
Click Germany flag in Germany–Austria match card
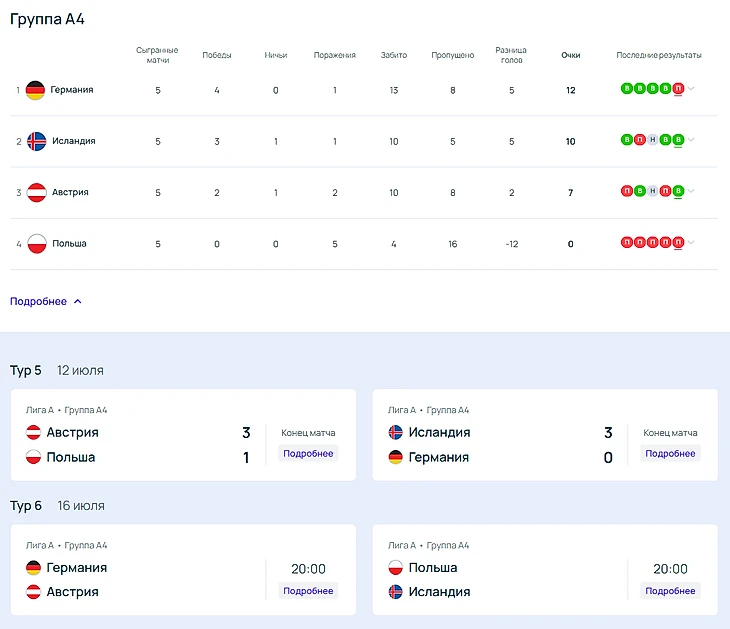[x=33, y=568]
